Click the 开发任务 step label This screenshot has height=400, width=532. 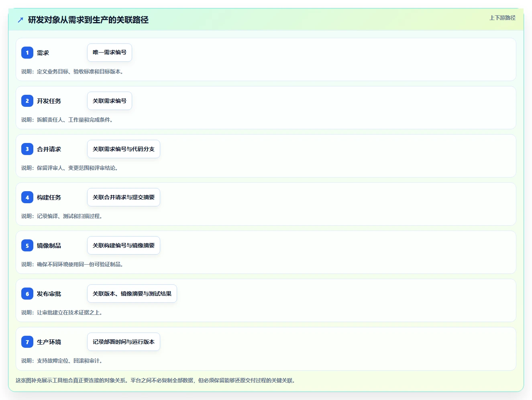[49, 101]
